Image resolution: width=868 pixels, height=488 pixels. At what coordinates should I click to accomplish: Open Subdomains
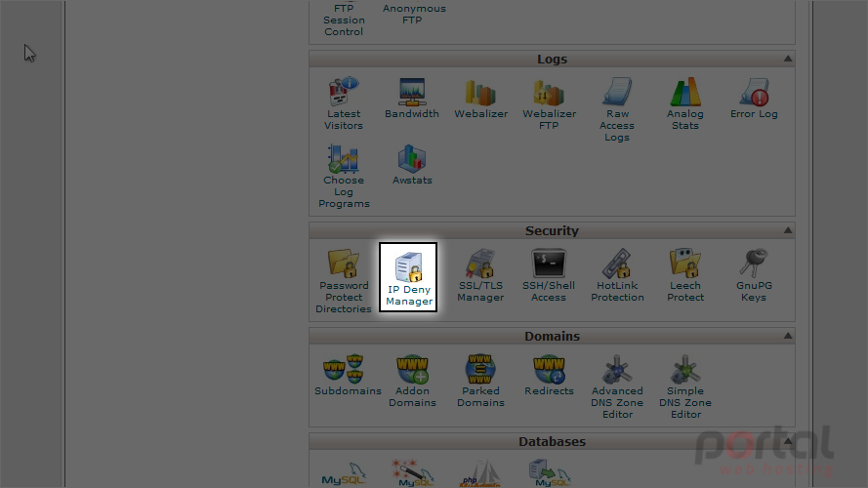(x=348, y=376)
